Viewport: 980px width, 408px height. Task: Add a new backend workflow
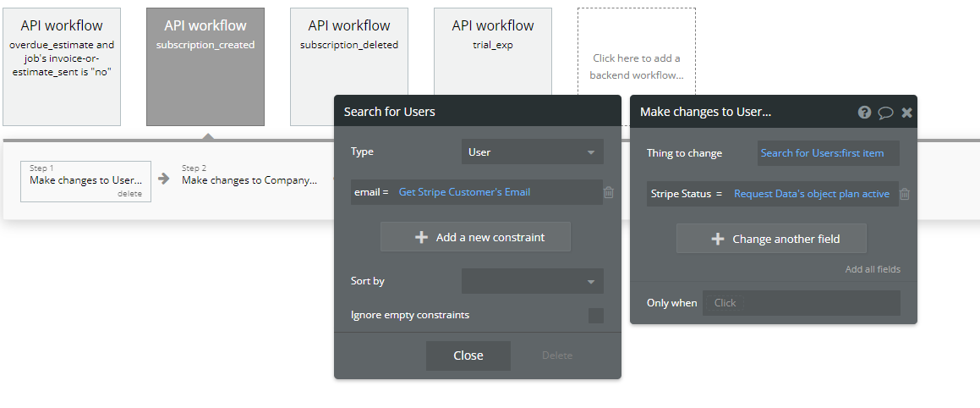click(x=637, y=67)
